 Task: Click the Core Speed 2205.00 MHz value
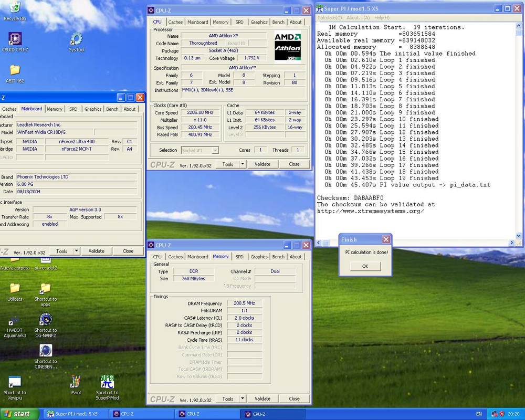[200, 112]
